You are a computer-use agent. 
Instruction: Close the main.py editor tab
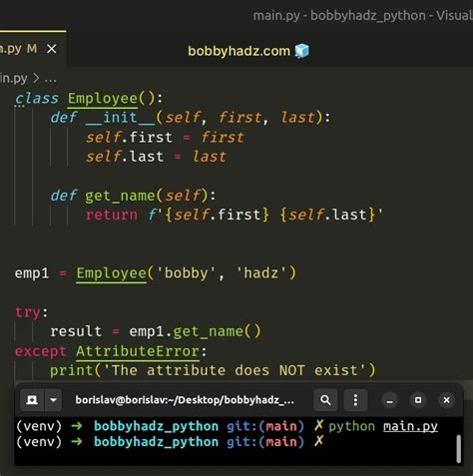pyautogui.click(x=52, y=49)
